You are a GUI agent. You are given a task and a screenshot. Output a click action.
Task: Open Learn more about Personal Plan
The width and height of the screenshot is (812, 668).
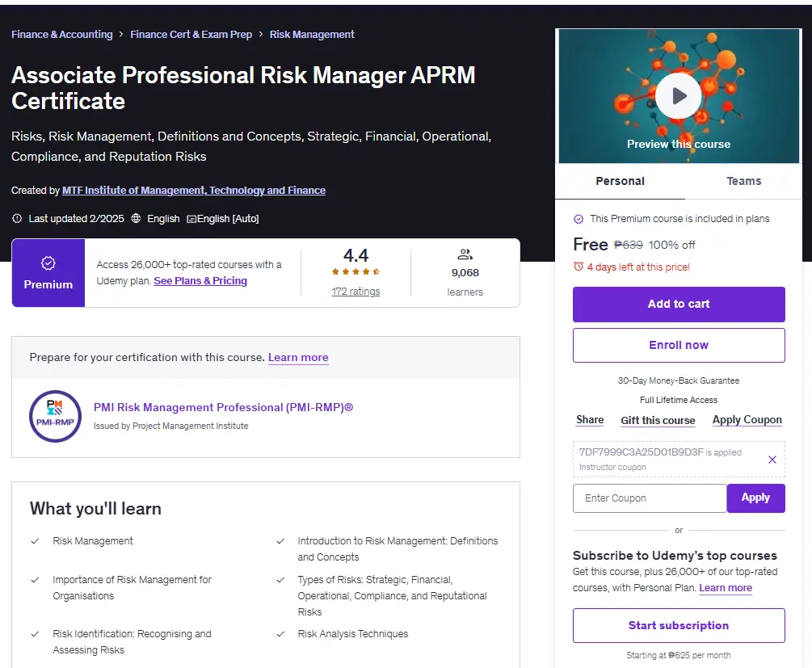pyautogui.click(x=726, y=588)
